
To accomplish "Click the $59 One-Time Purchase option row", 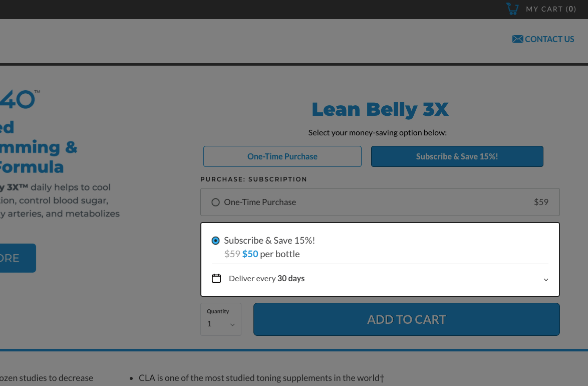I will click(380, 202).
